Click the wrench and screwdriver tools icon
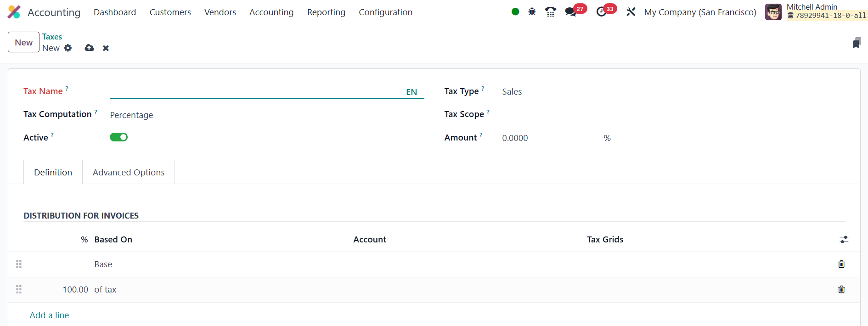Viewport: 868px width, 326px height. (x=631, y=12)
